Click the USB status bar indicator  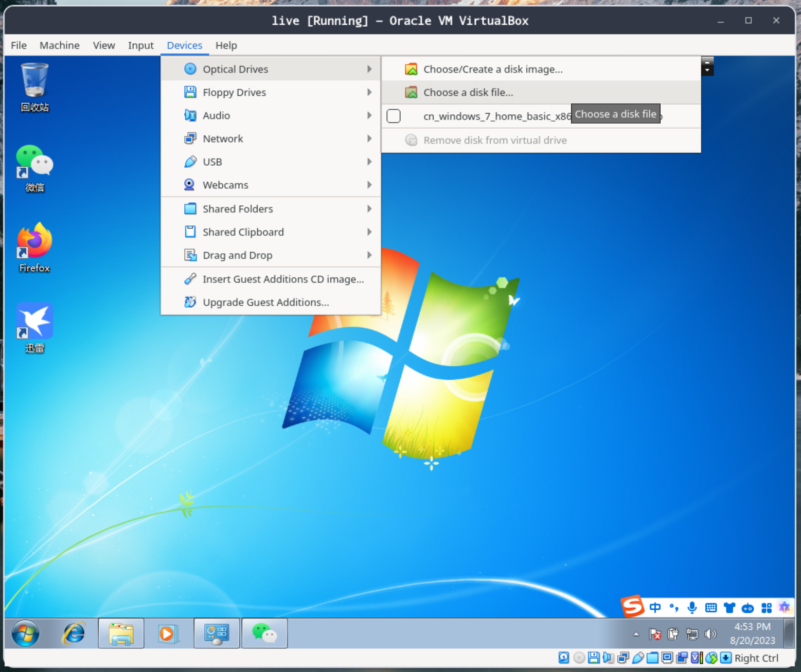(x=638, y=658)
